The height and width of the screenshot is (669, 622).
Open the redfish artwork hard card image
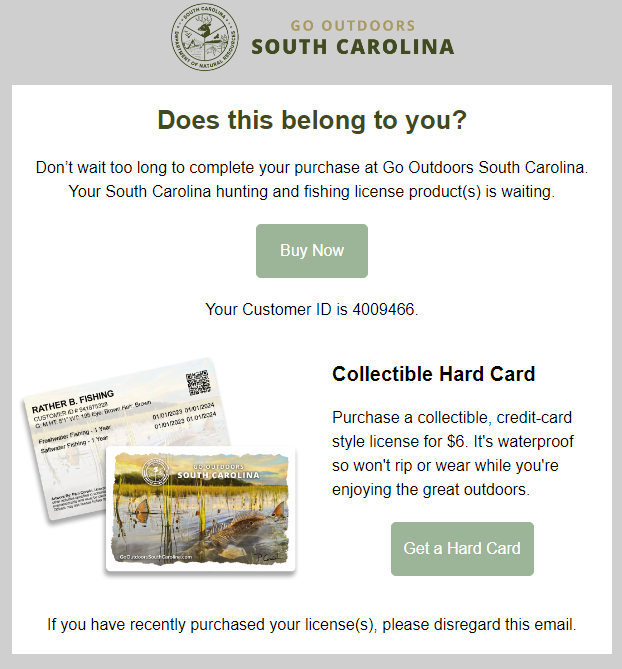201,509
